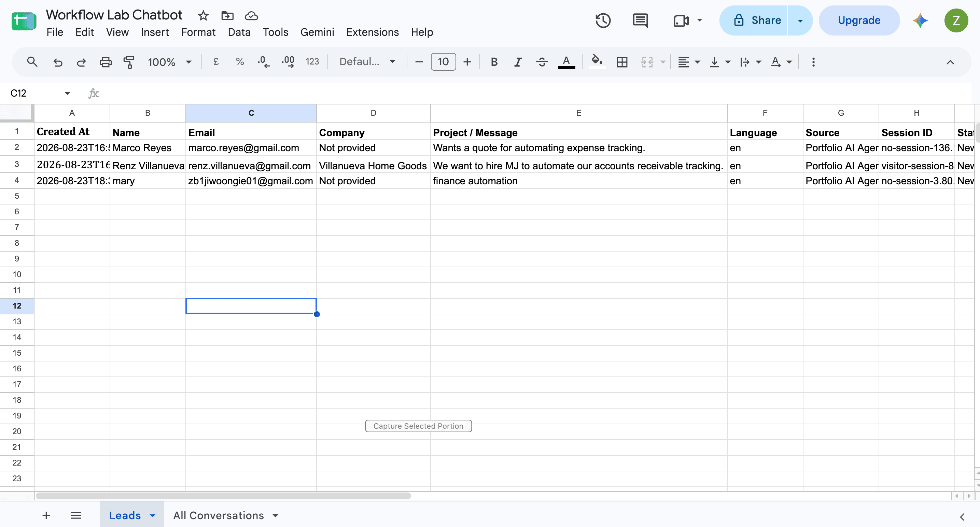This screenshot has height=527, width=980.
Task: Open the Leads tab dropdown arrow
Action: tap(153, 516)
